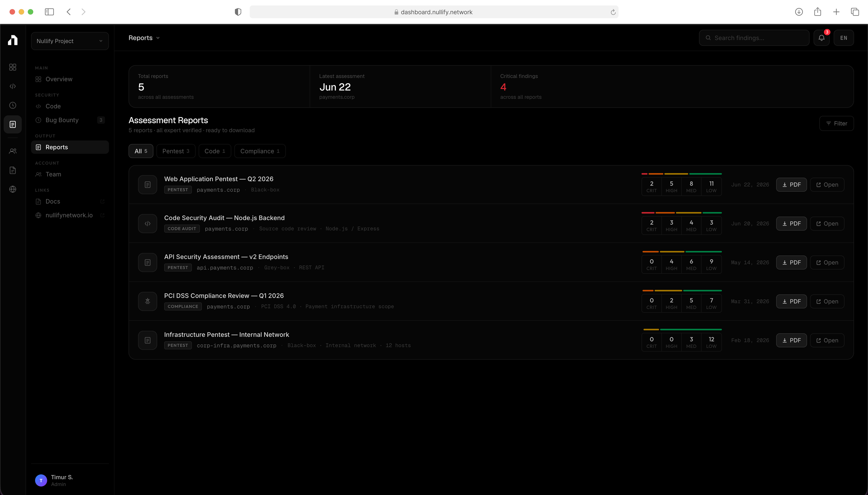
Task: Open the Filter options
Action: [x=836, y=123]
